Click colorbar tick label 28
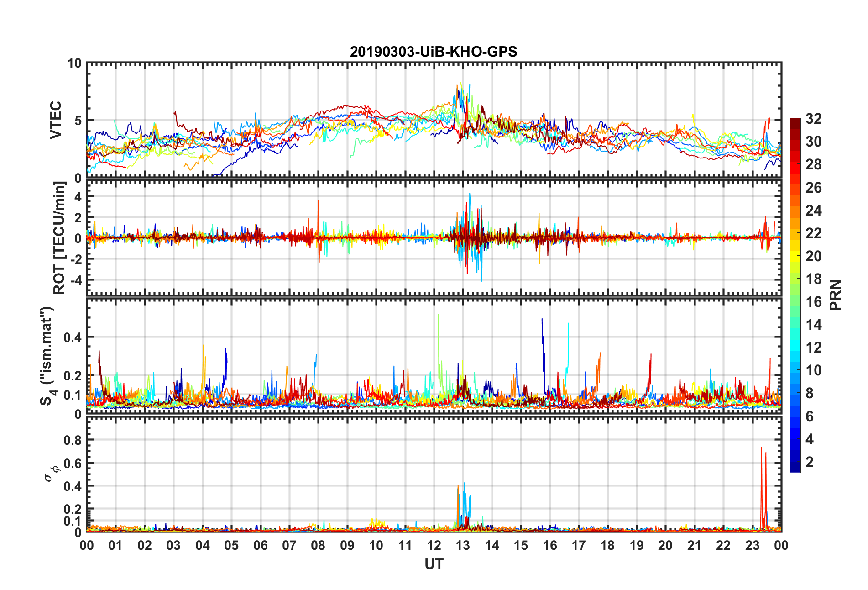Screen dimensions: 868x590 [814, 164]
